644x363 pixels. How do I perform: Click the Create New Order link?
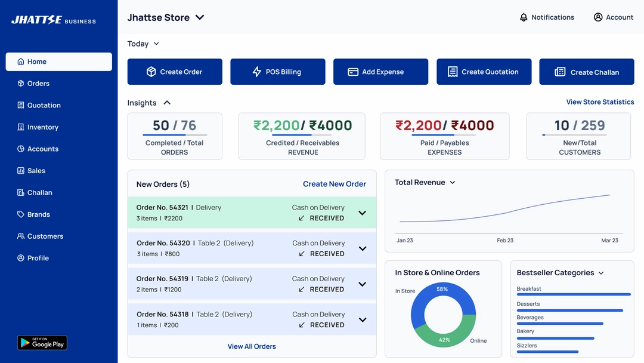[334, 184]
